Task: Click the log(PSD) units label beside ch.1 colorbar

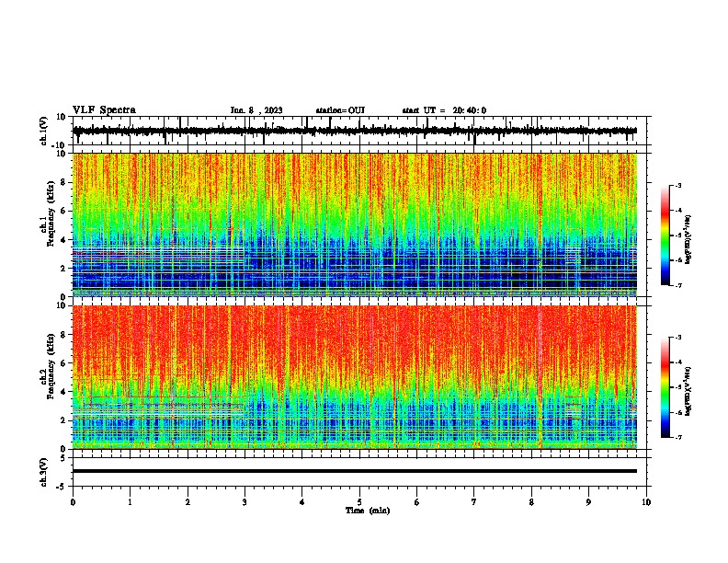Action: (688, 240)
